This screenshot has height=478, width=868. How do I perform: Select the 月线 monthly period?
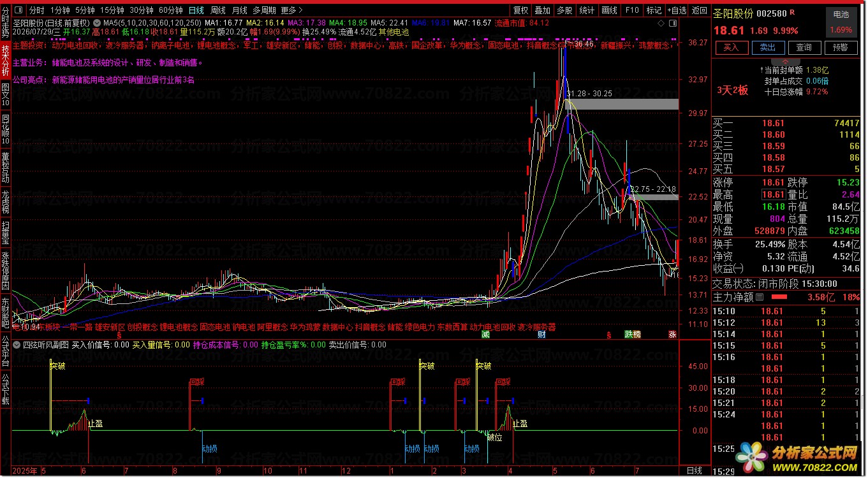point(239,10)
